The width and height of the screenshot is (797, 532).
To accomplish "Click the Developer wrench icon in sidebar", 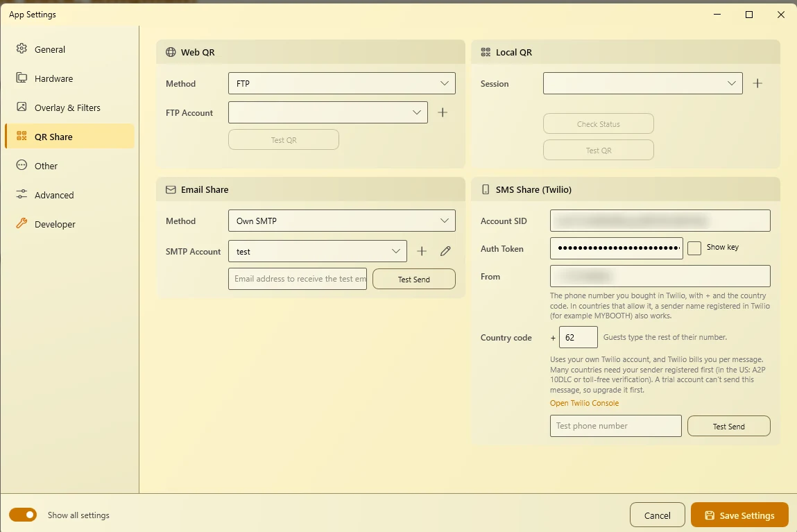I will click(x=22, y=223).
